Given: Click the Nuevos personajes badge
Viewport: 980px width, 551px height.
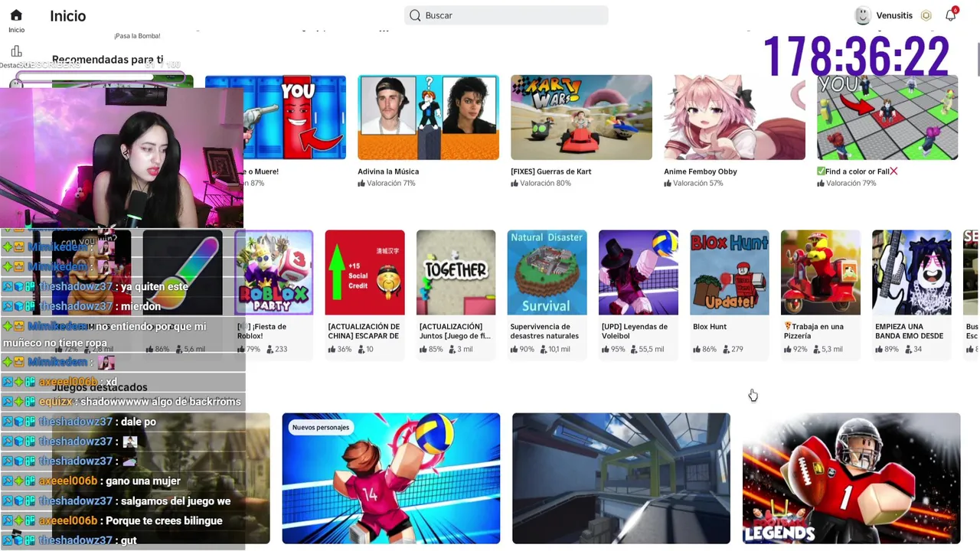Looking at the screenshot, I should 321,427.
